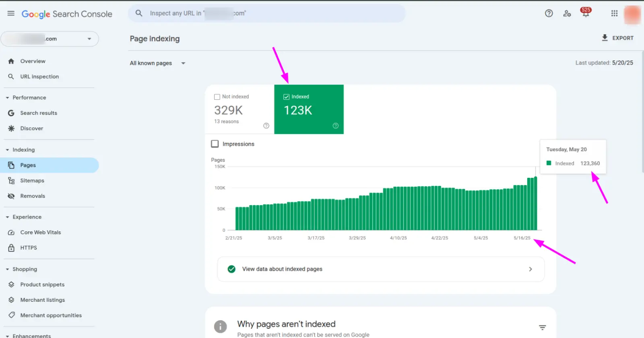Click the Merchant opportunities tag icon
This screenshot has width=644, height=338.
pos(11,315)
